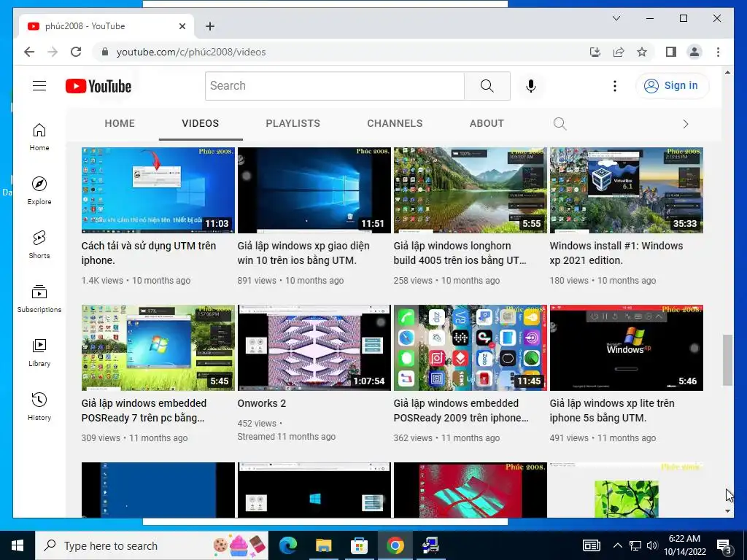
Task: Go to Home in the sidebar
Action: click(39, 137)
